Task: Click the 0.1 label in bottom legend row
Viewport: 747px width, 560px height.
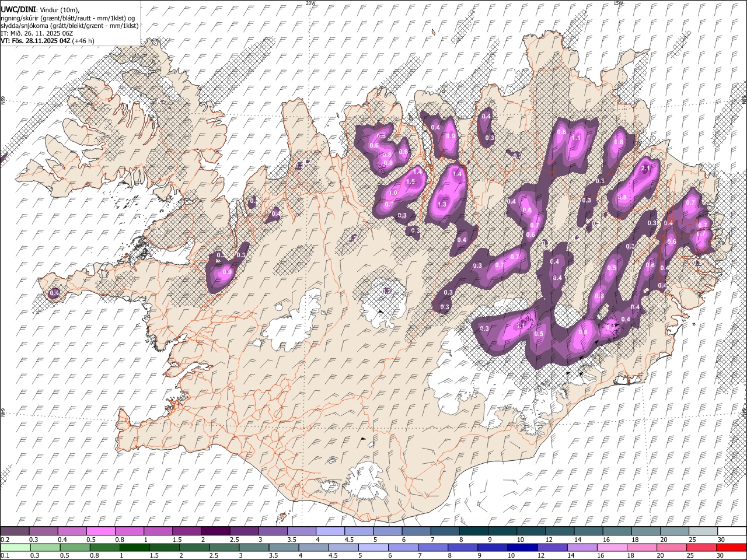Action: click(4, 556)
